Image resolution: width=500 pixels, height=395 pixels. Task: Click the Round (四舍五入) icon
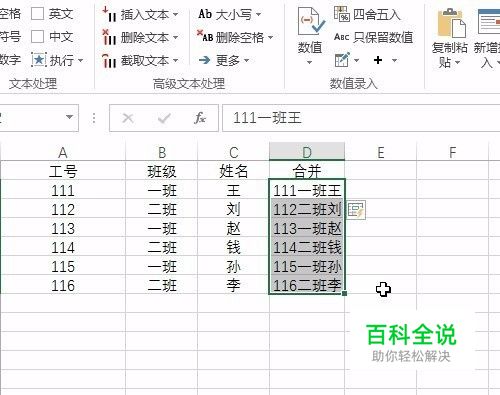(x=341, y=14)
